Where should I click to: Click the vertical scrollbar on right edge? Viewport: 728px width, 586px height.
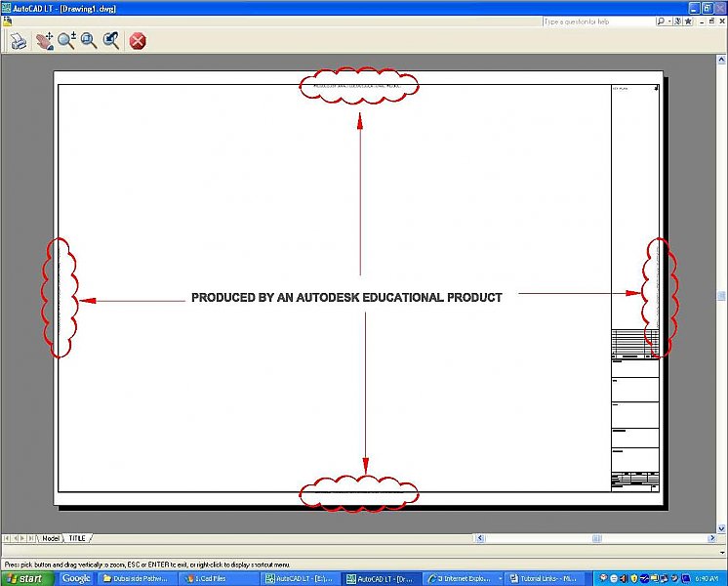click(x=722, y=295)
